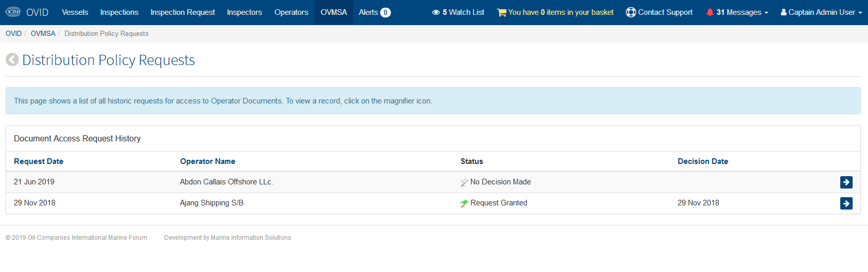Click Development by Marine Information Solutions
Image resolution: width=868 pixels, height=272 pixels.
228,238
